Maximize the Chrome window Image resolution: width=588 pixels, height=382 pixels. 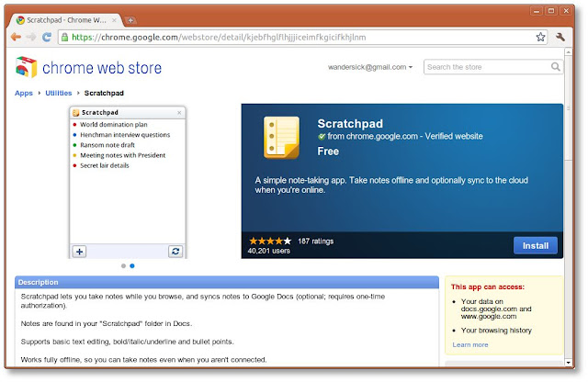coord(551,11)
